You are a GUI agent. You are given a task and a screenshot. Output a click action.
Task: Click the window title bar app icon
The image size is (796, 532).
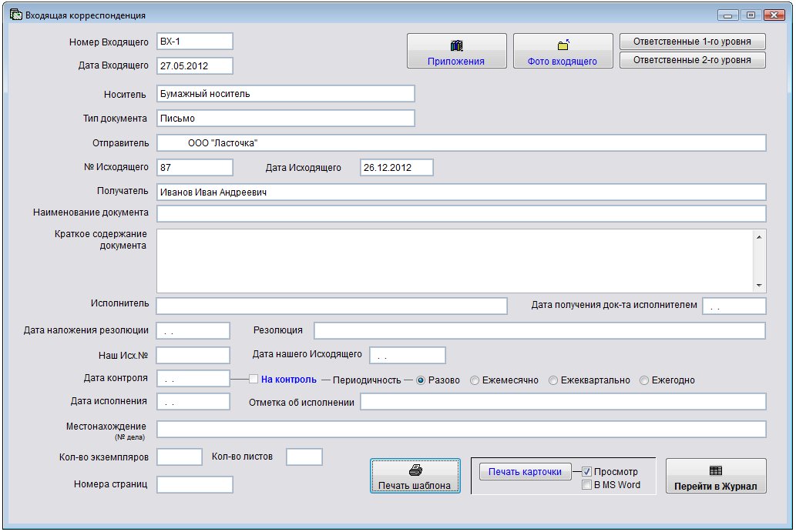click(15, 15)
